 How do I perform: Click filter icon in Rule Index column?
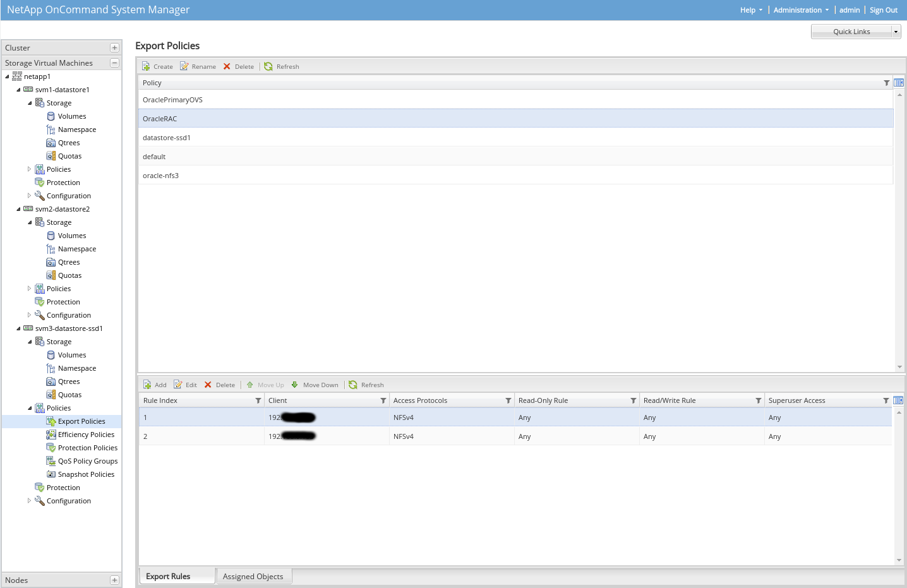258,400
